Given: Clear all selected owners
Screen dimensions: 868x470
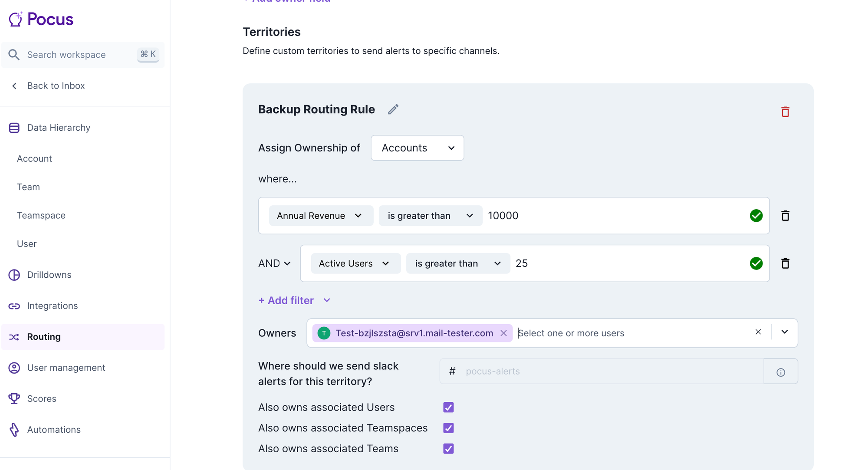Looking at the screenshot, I should pyautogui.click(x=758, y=332).
